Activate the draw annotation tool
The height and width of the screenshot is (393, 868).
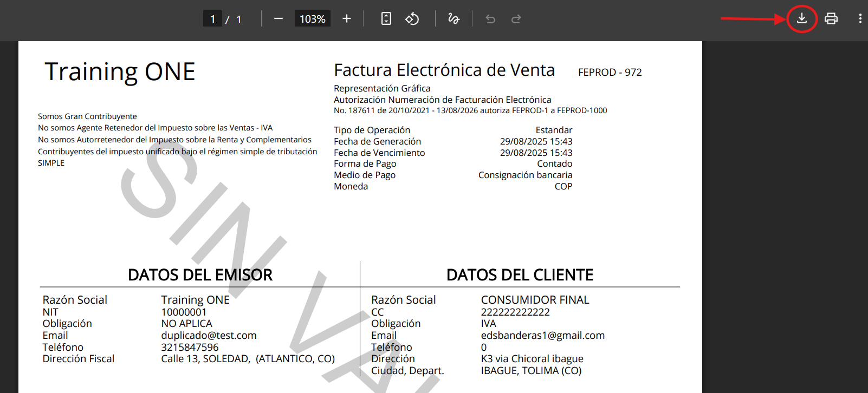point(454,19)
